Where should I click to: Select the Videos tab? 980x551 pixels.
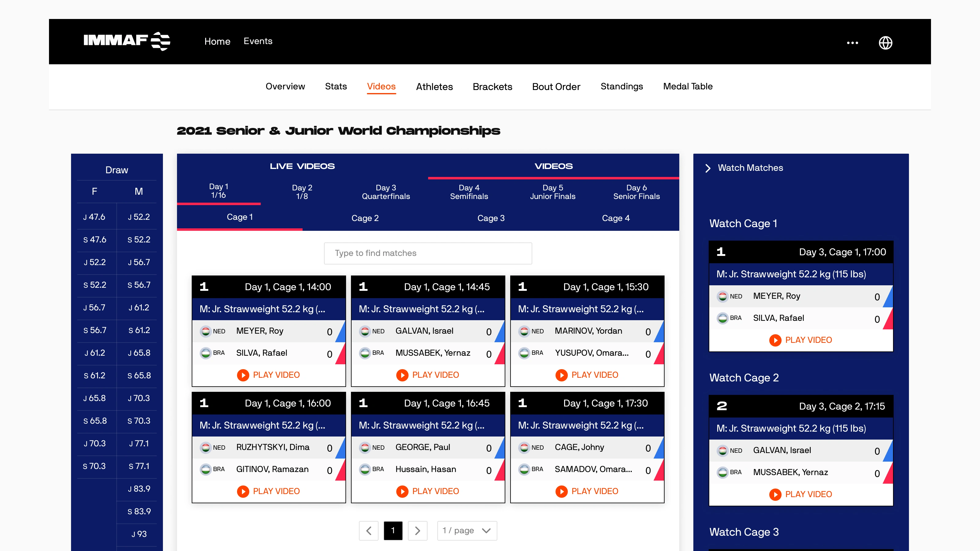tap(381, 86)
